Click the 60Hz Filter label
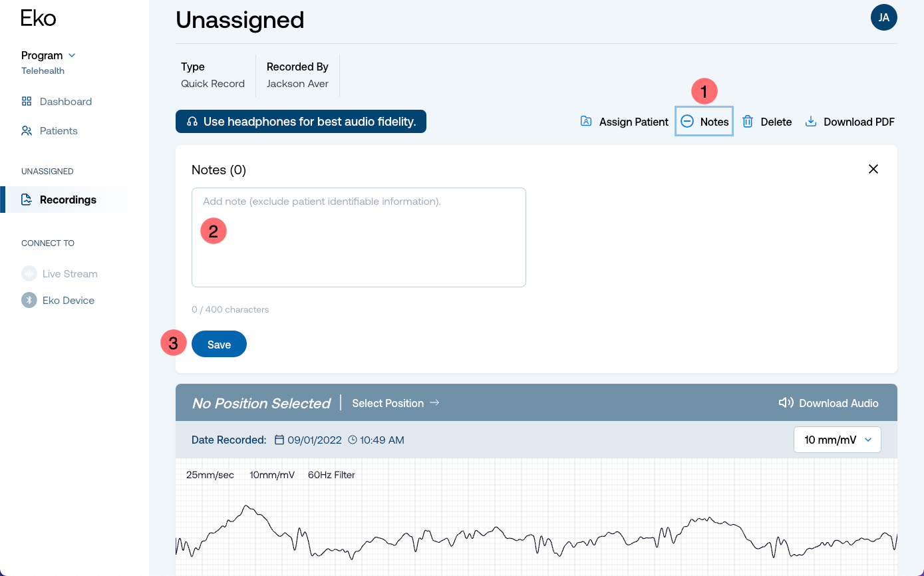 [x=331, y=475]
